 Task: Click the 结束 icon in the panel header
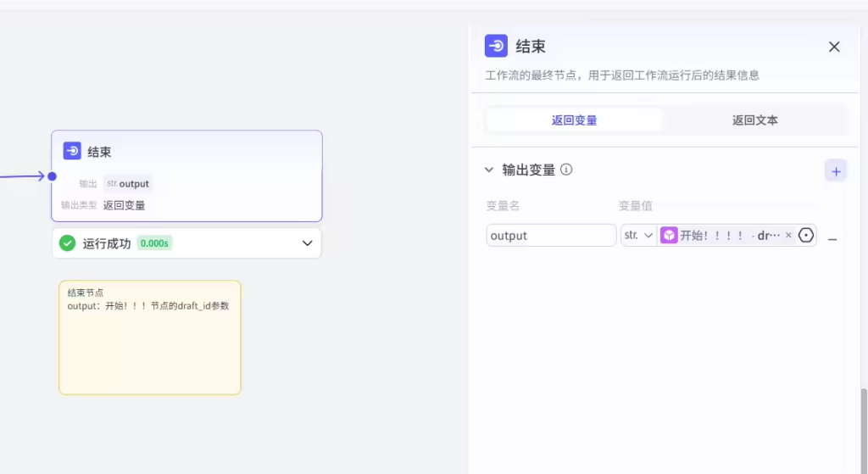click(x=496, y=47)
